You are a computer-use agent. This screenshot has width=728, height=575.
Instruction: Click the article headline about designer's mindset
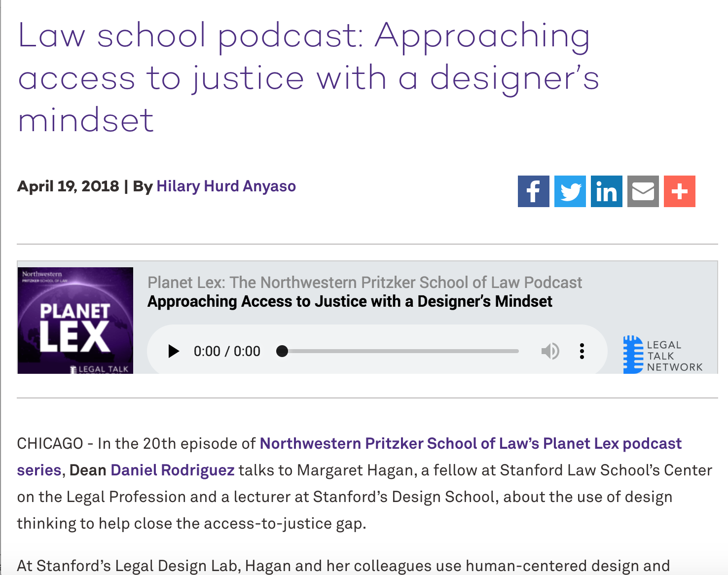(x=308, y=77)
